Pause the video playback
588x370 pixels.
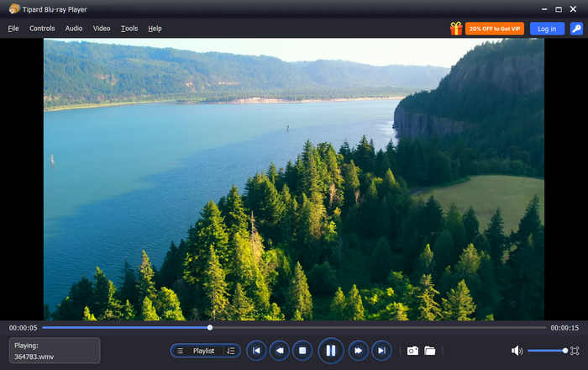pyautogui.click(x=330, y=351)
